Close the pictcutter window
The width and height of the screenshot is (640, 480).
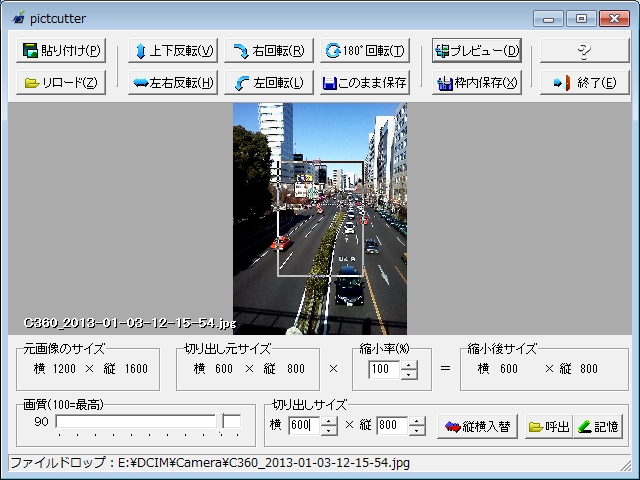tap(614, 18)
